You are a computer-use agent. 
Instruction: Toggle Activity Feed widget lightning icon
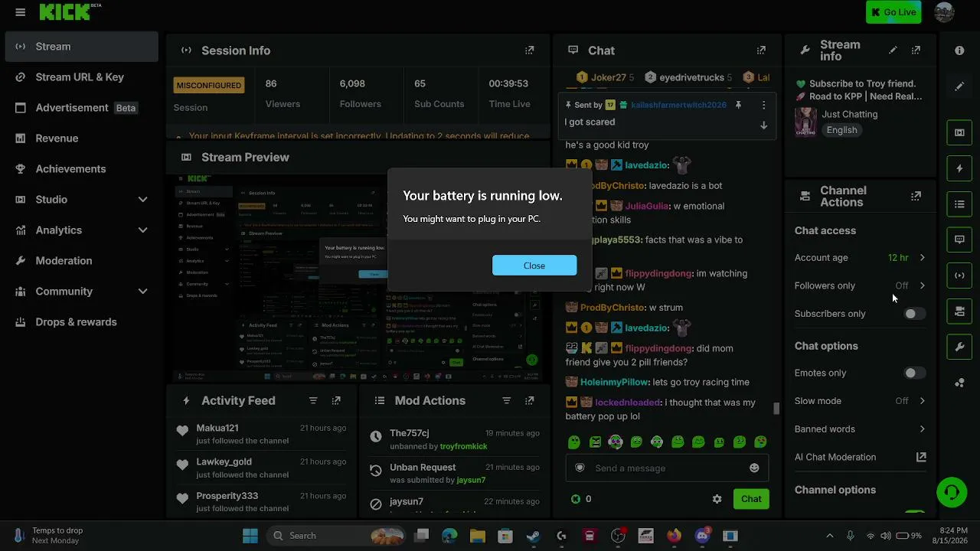click(959, 168)
